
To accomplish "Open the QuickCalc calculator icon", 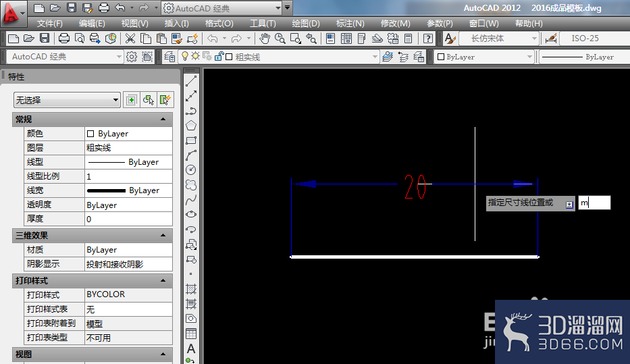I will tap(409, 38).
